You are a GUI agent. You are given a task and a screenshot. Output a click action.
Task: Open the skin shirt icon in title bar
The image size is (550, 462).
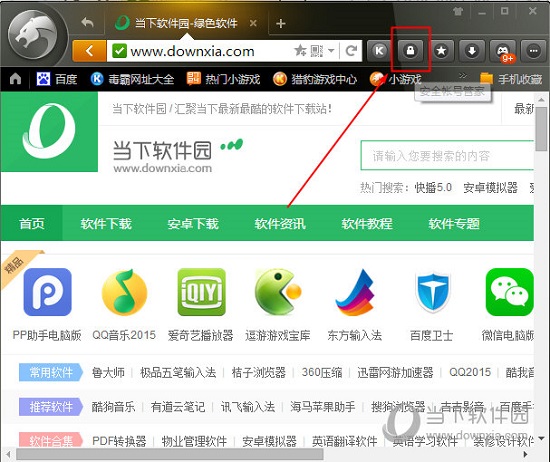[x=458, y=11]
